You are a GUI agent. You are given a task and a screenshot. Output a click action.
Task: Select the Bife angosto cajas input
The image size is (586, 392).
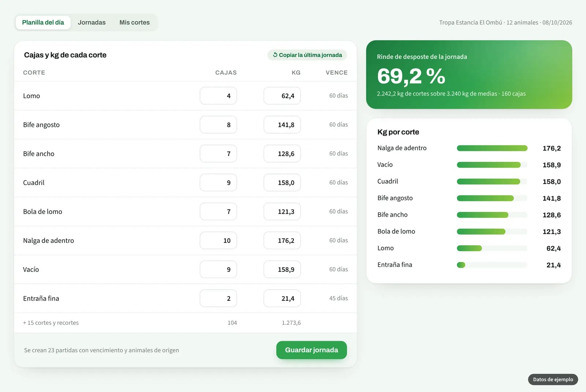click(218, 124)
